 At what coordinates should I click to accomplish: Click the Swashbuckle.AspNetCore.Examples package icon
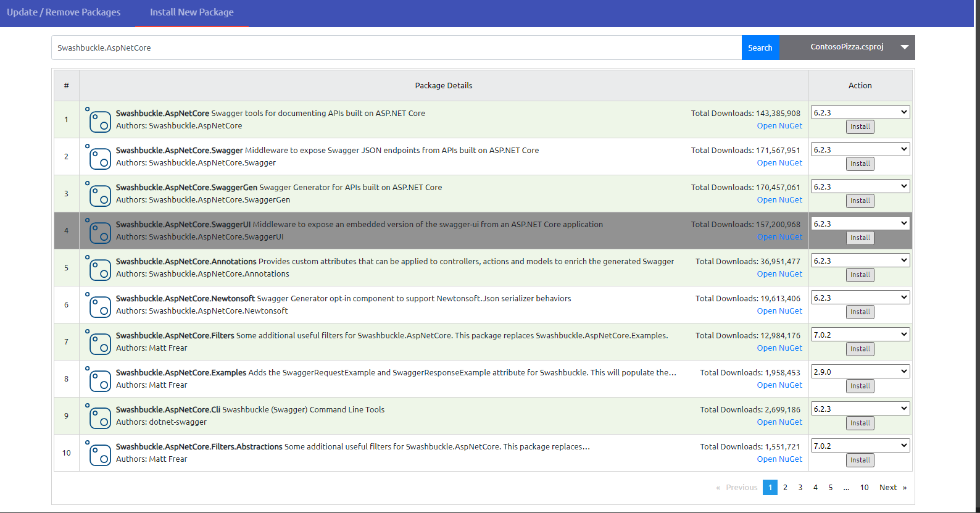[98, 379]
